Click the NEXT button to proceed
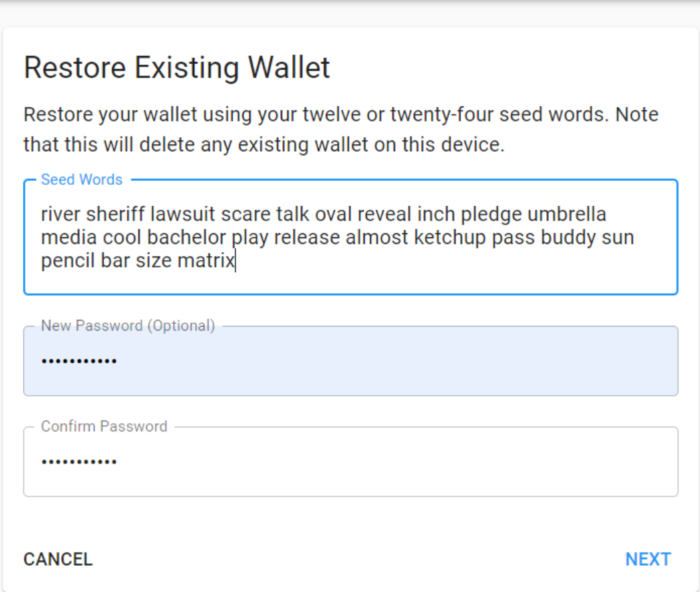Screen dimensions: 700x592 coord(648,558)
